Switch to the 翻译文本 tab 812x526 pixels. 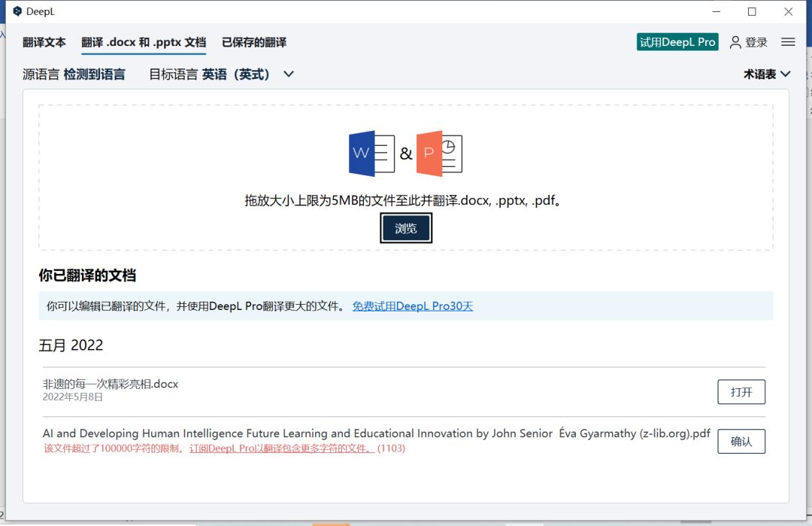(x=43, y=42)
